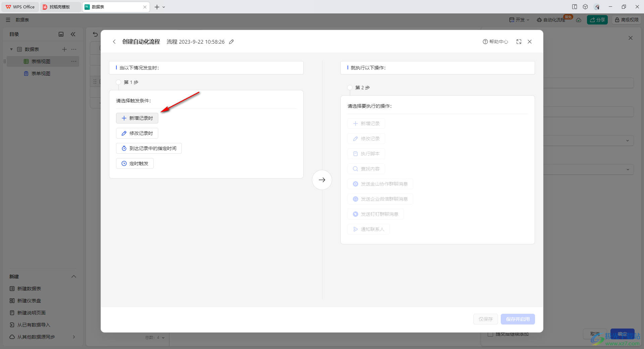
Task: Click the back arrow in the dialog header
Action: coord(114,42)
